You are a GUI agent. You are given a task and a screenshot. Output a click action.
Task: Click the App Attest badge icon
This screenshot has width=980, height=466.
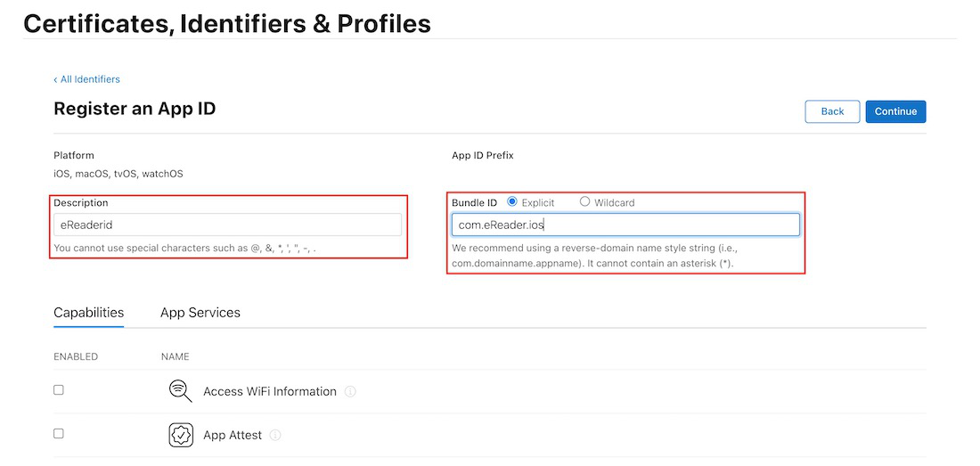tap(181, 435)
